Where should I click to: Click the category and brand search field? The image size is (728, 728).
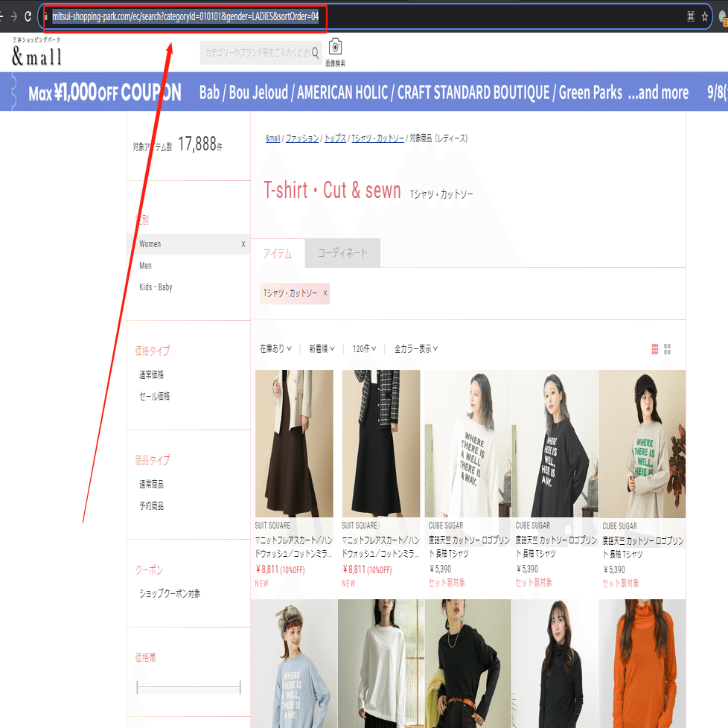(257, 53)
